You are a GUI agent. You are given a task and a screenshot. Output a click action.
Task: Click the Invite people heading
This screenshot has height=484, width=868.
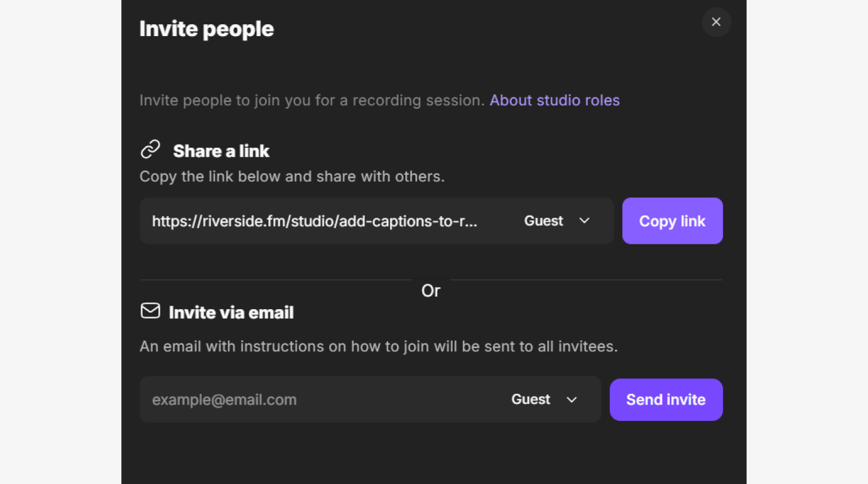[206, 29]
